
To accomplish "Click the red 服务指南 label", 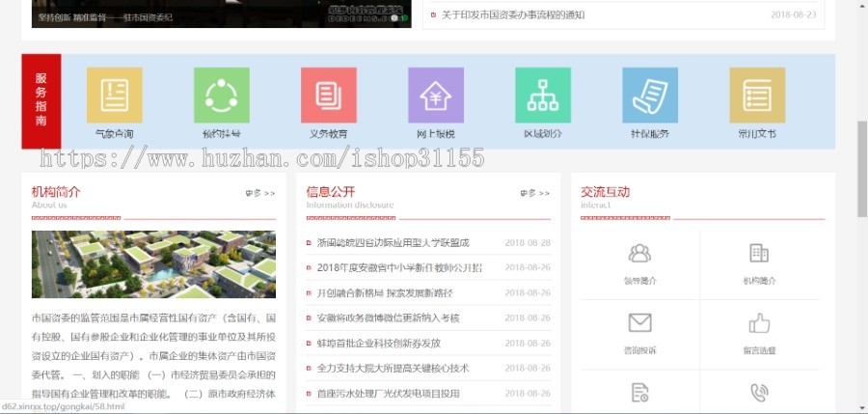I will tap(41, 101).
